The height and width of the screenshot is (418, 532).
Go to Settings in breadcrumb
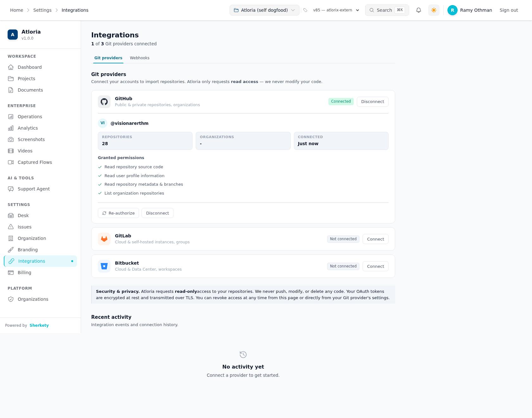(42, 10)
